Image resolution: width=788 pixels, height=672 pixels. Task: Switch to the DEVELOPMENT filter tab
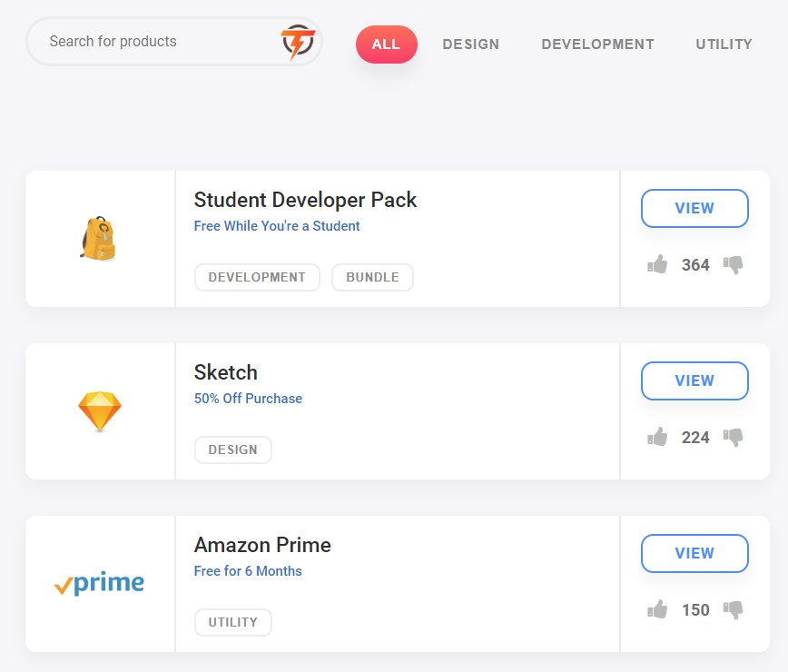coord(597,44)
